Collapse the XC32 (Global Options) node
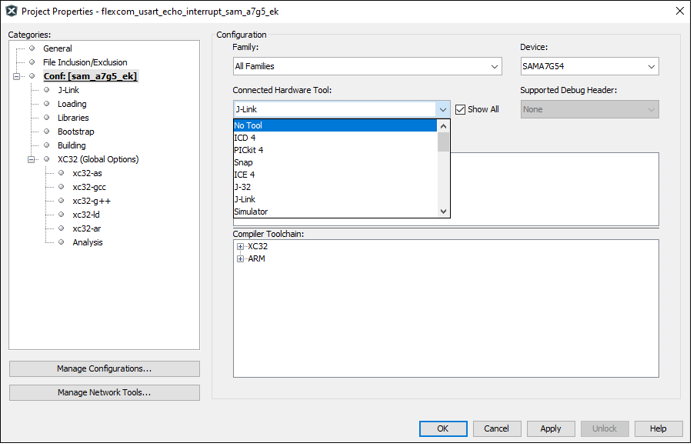691x444 pixels. [x=31, y=159]
